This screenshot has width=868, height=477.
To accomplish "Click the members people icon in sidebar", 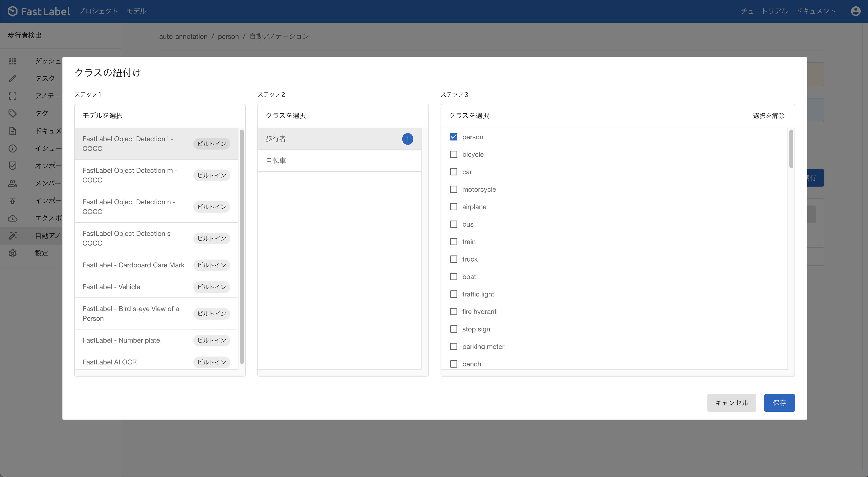I will (12, 183).
